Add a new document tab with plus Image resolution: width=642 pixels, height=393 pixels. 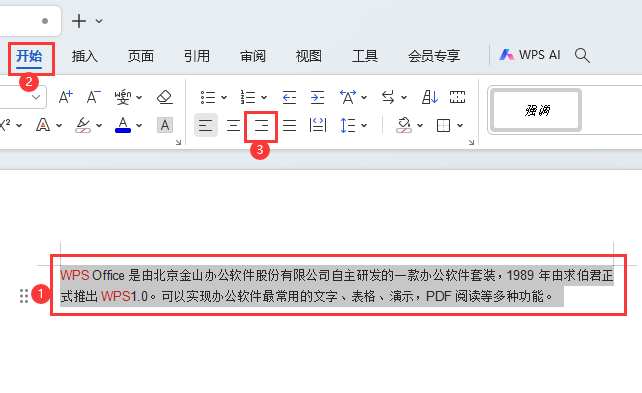click(x=79, y=21)
